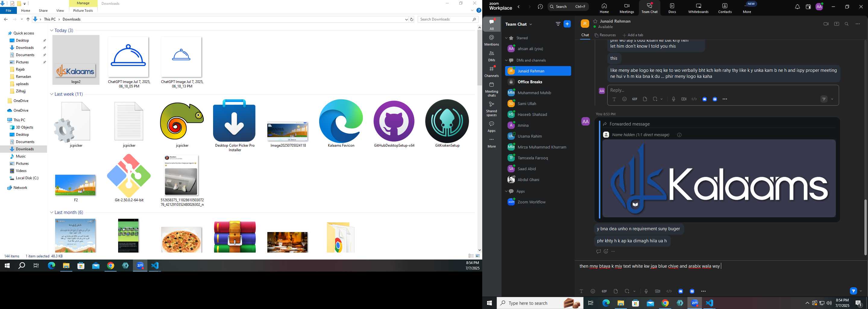Open the Apps icon in Zoom left sidebar
Image resolution: width=868 pixels, height=309 pixels.
[492, 126]
